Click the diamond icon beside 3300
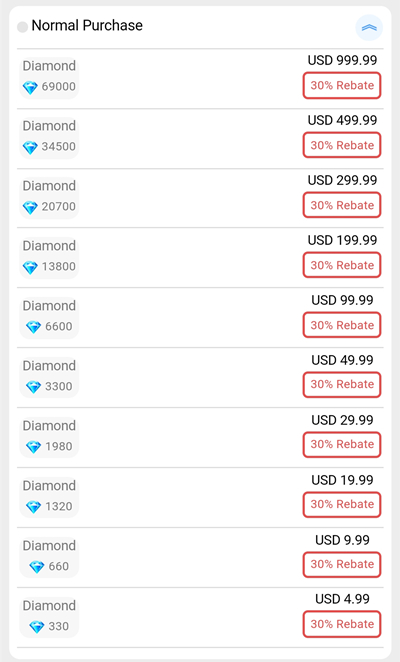Screen dimensions: 400x662 (33, 387)
